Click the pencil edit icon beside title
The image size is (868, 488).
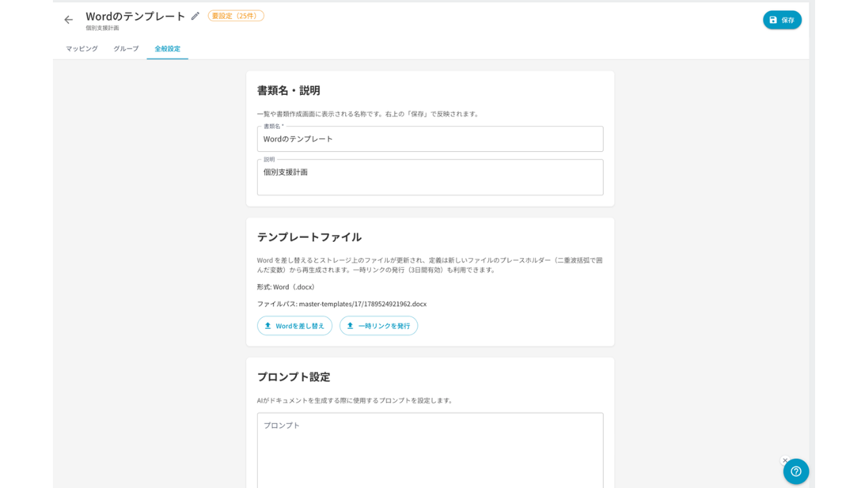click(x=195, y=16)
